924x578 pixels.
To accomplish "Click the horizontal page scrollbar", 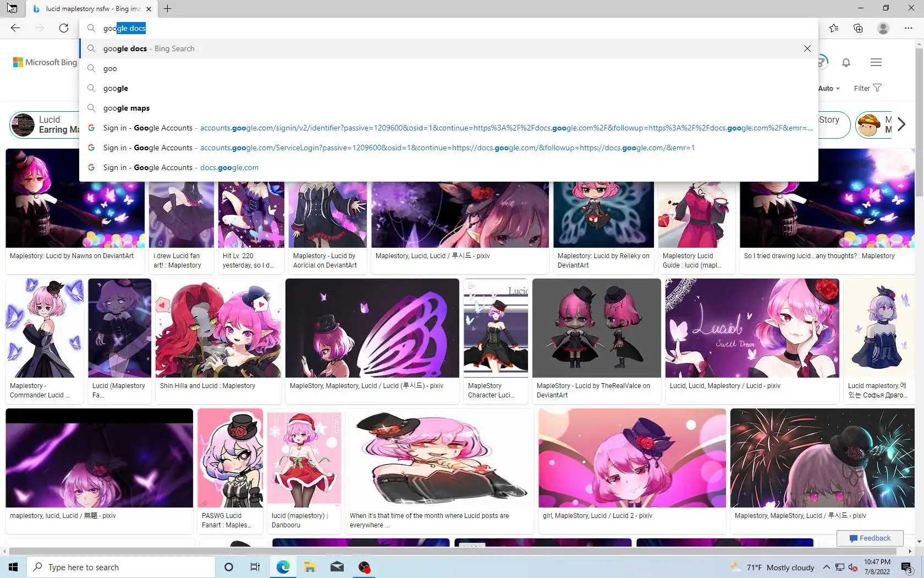I will tap(453, 551).
